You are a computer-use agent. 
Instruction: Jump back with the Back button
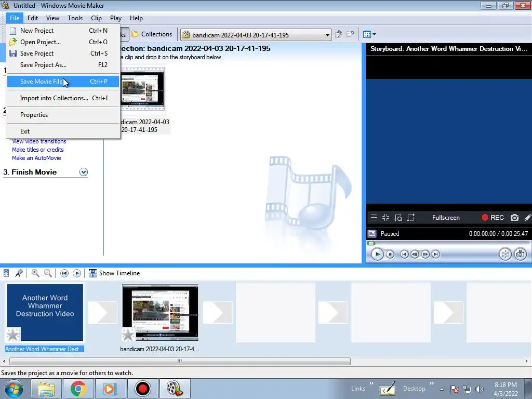pos(404,254)
